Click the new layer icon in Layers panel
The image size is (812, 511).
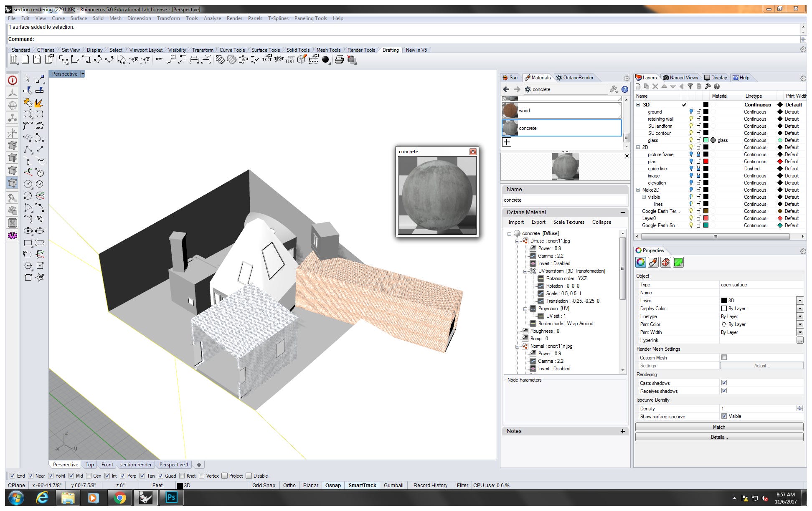pyautogui.click(x=638, y=86)
